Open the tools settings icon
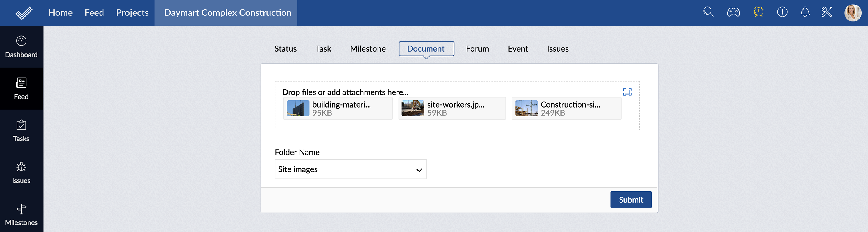Image resolution: width=868 pixels, height=232 pixels. pos(827,12)
